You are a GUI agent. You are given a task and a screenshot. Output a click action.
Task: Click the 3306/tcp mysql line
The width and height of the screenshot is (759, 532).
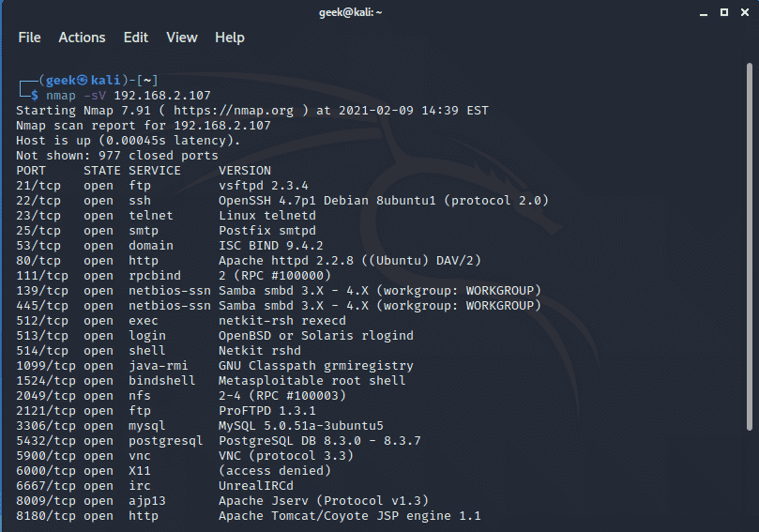(x=200, y=425)
